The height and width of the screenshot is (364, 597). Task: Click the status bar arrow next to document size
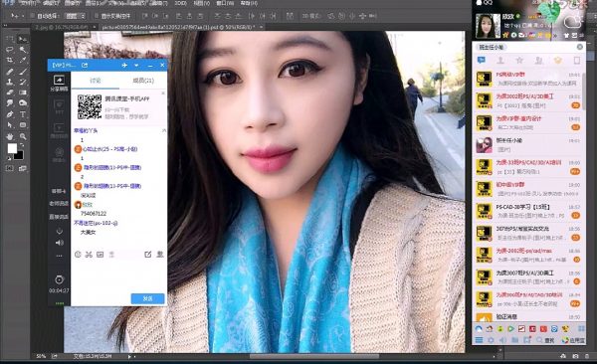point(129,356)
